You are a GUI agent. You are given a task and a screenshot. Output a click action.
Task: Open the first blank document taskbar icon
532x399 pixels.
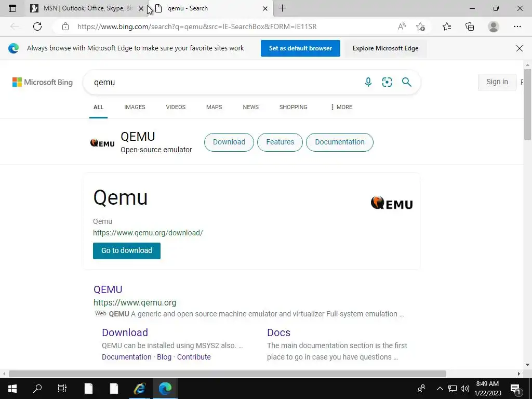[x=88, y=389]
